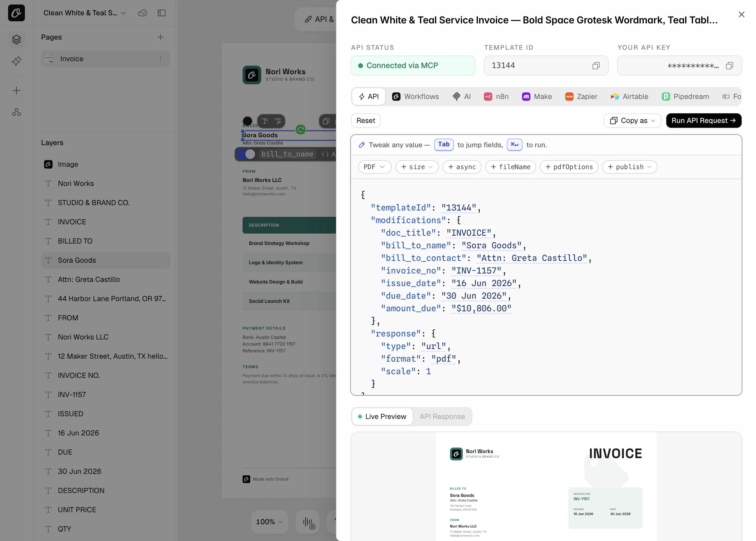Add the publish option
756x541 pixels.
click(629, 167)
